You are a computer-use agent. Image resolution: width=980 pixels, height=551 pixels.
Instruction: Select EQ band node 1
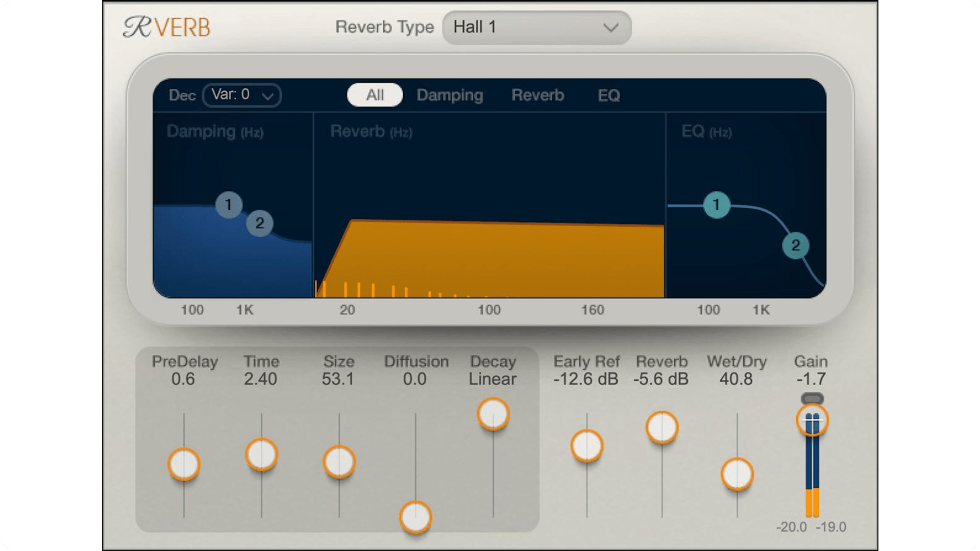coord(717,205)
